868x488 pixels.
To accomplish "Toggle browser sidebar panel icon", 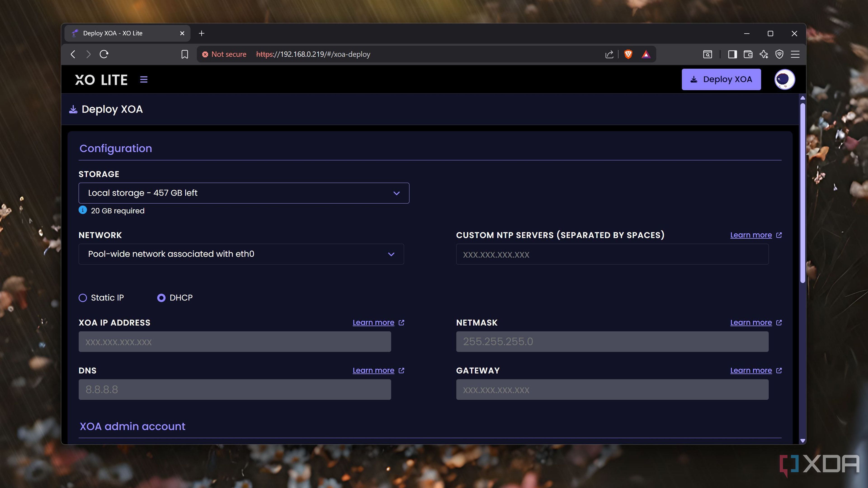I will click(x=732, y=54).
